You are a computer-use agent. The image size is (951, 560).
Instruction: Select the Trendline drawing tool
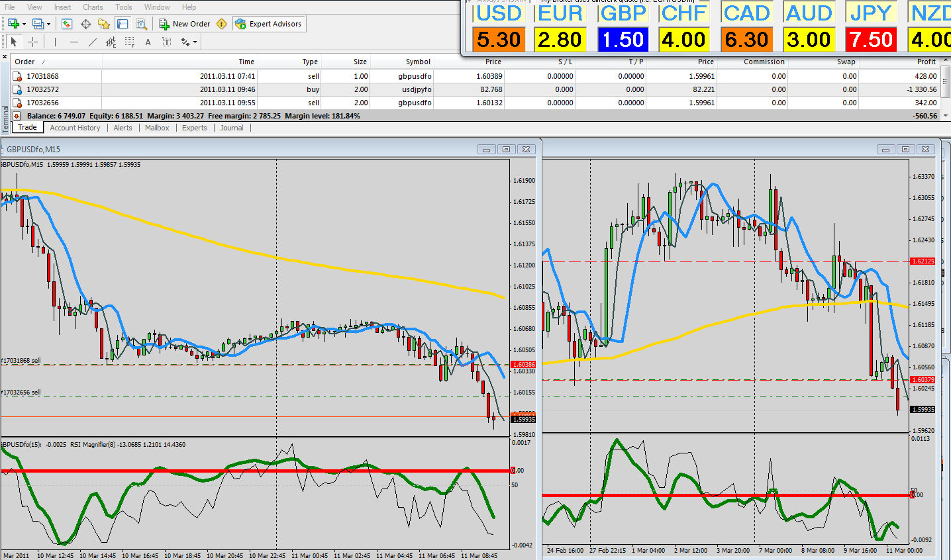tap(92, 42)
